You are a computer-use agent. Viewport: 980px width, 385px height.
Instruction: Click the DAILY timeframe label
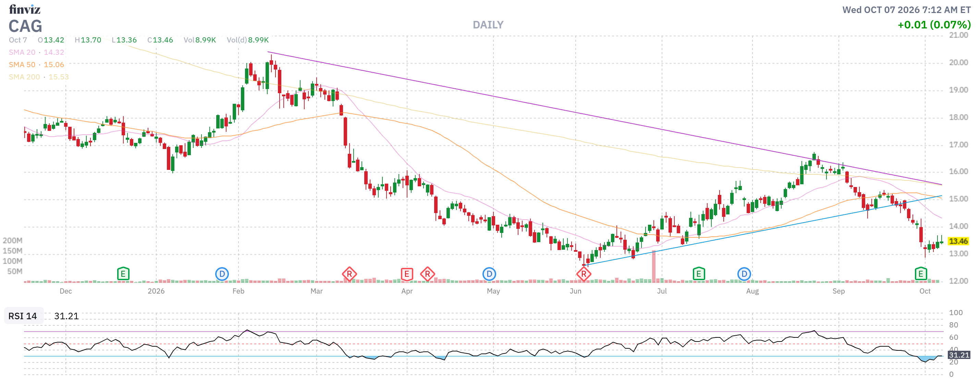[x=488, y=25]
